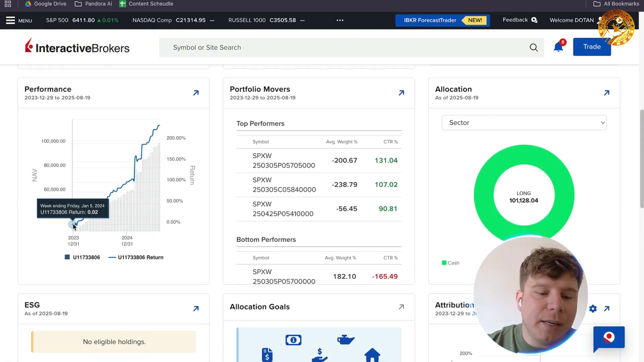Click the Feedback link

click(515, 20)
